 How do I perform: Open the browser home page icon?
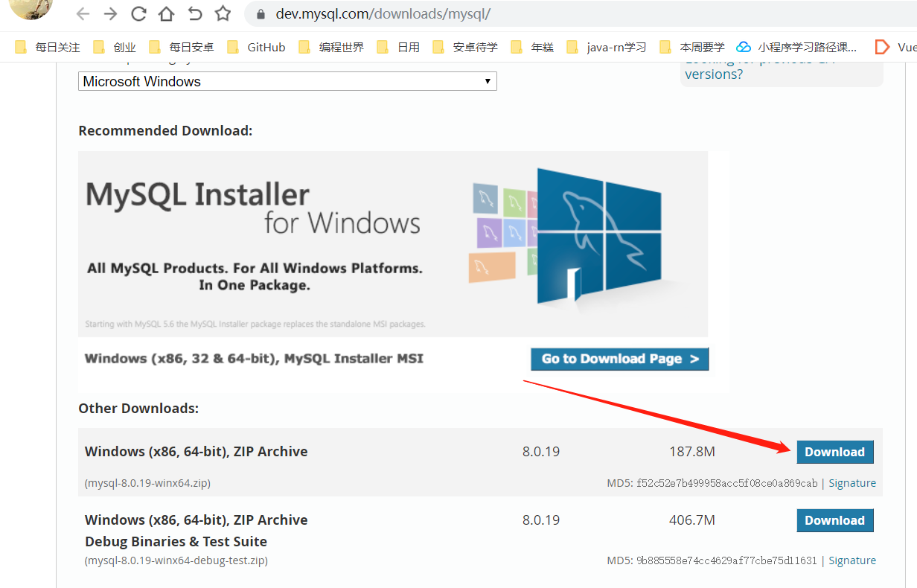pos(167,13)
